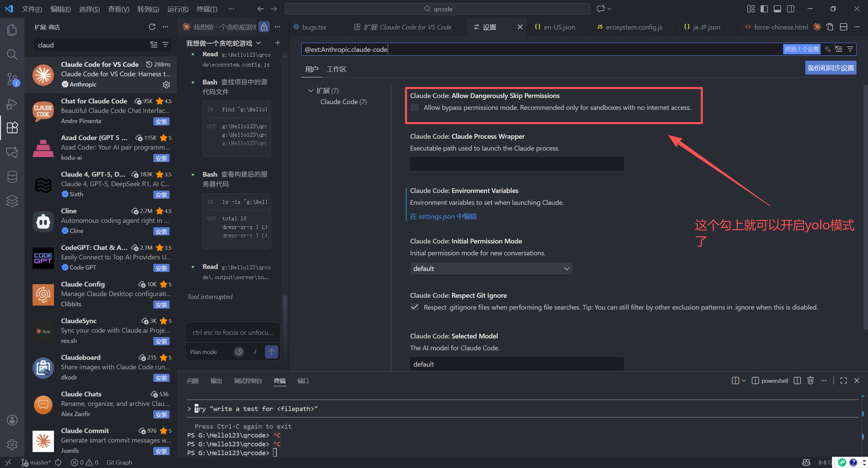868x468 pixels.
Task: Open the Explorer view in activity bar
Action: coord(12,30)
